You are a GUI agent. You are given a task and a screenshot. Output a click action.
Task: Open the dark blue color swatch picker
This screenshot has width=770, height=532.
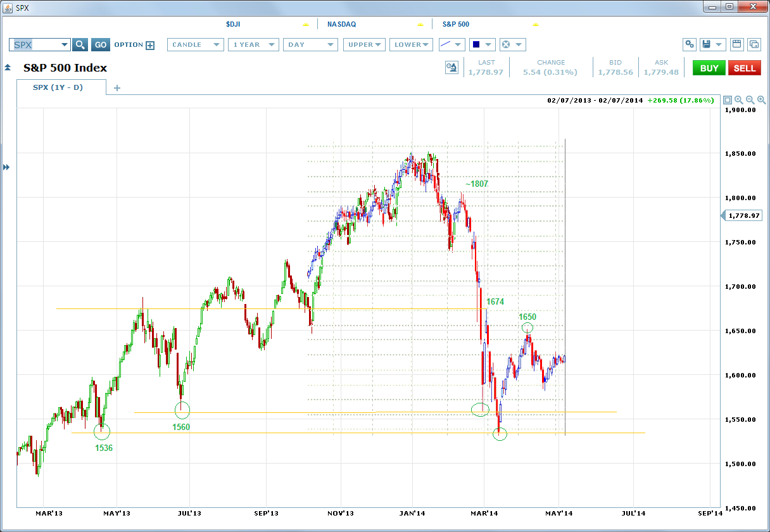coord(482,45)
